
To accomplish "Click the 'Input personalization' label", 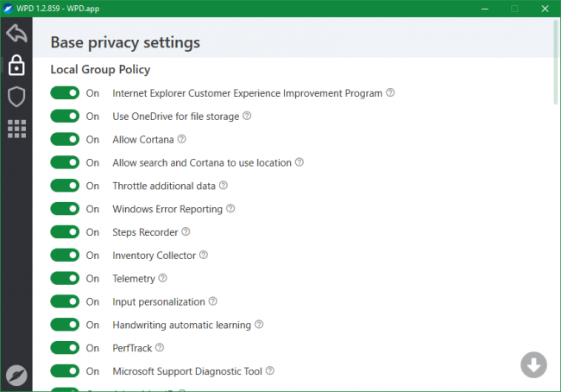I will [159, 302].
